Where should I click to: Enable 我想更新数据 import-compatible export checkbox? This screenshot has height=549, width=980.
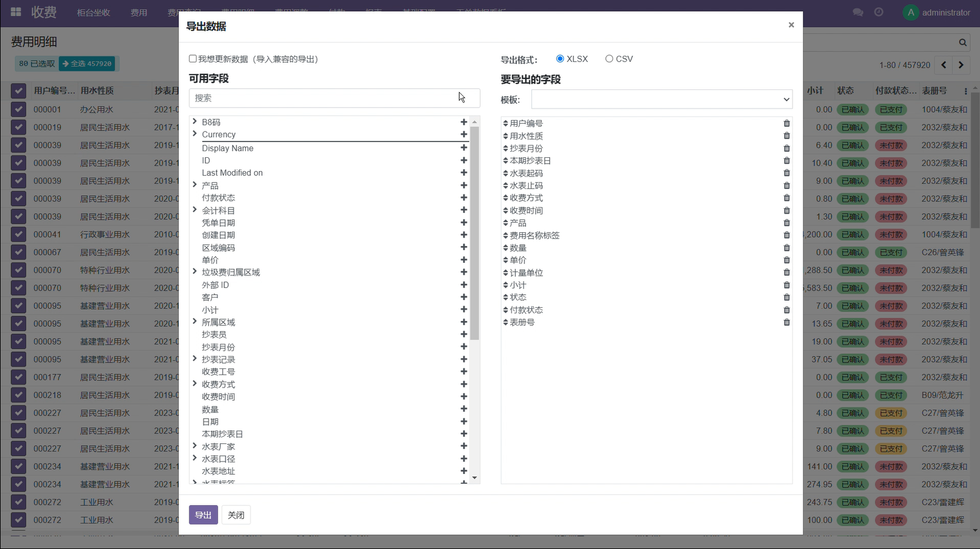193,59
